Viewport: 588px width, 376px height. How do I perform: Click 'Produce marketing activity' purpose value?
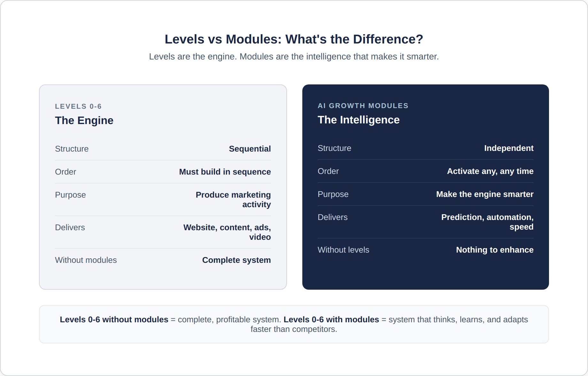click(x=233, y=200)
